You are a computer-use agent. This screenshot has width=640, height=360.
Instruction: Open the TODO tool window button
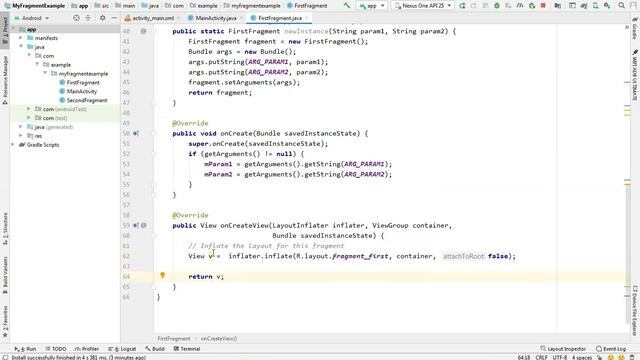click(56, 349)
